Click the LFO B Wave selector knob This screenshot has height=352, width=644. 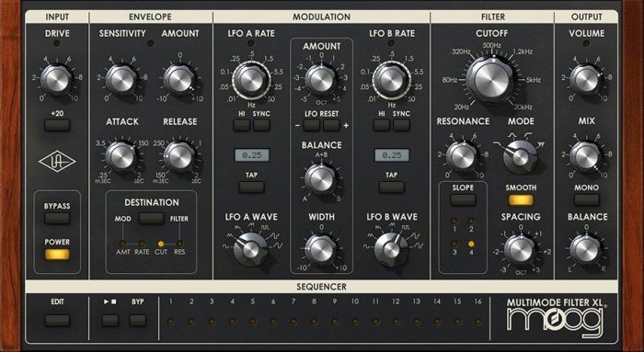coord(391,249)
